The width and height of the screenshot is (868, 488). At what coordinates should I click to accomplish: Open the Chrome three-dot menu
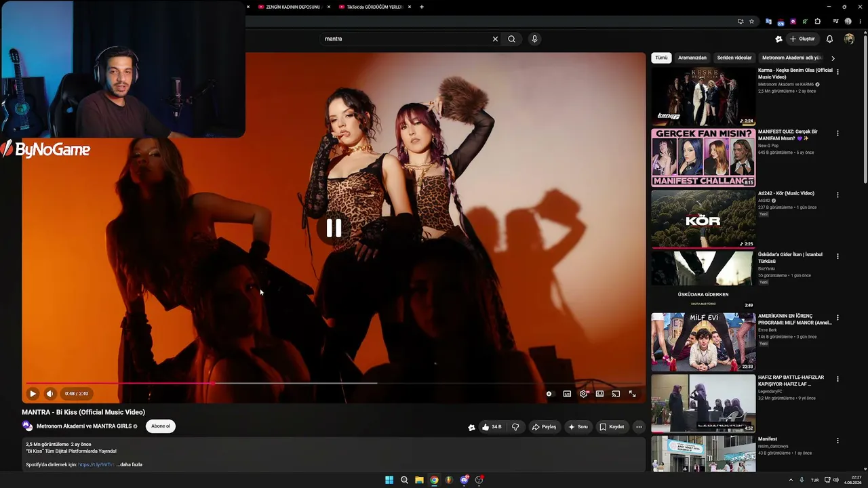pyautogui.click(x=860, y=22)
